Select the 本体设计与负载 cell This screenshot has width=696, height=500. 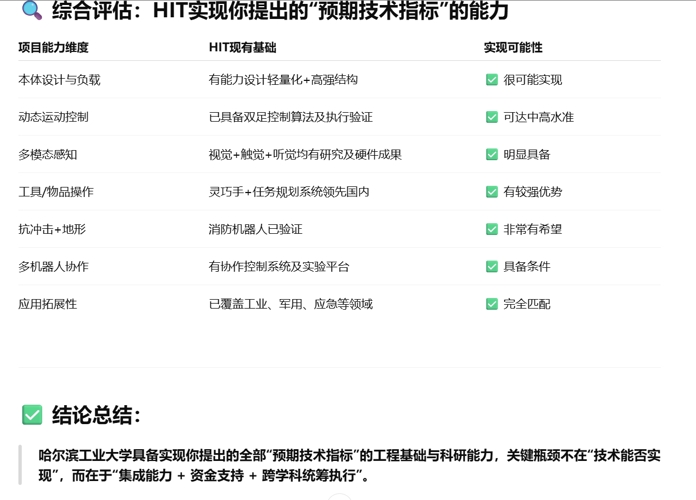(x=59, y=80)
